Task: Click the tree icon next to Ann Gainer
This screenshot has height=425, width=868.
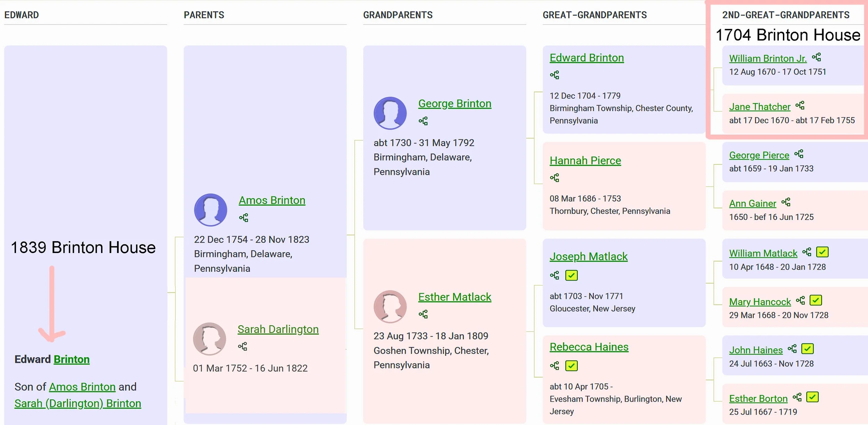Action: coord(786,202)
